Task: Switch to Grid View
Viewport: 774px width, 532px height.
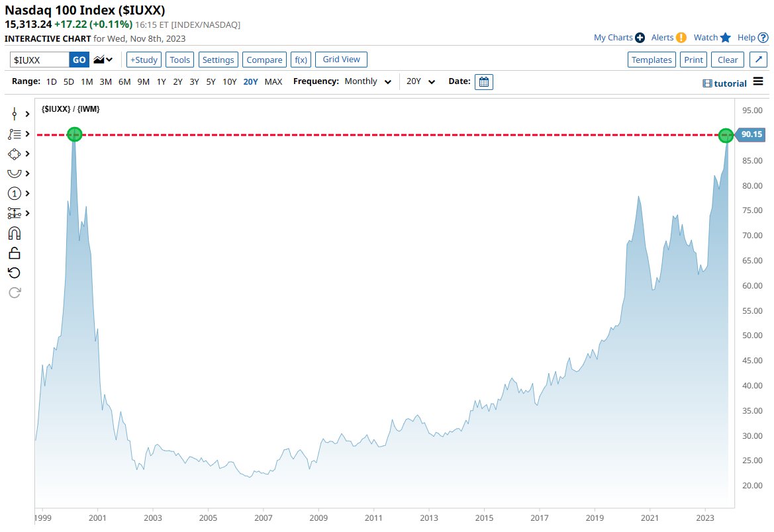Action: click(341, 59)
